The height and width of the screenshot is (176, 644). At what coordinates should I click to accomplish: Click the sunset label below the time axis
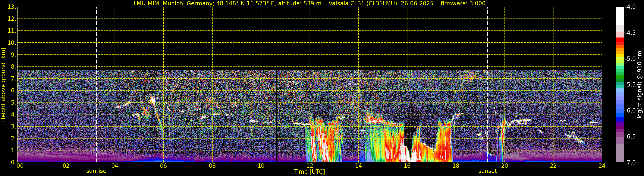point(487,171)
